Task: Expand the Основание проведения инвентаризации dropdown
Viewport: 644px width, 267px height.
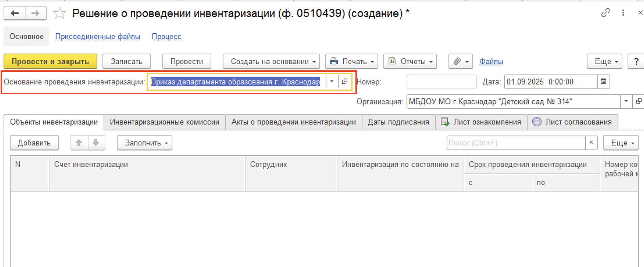Action: [x=332, y=82]
